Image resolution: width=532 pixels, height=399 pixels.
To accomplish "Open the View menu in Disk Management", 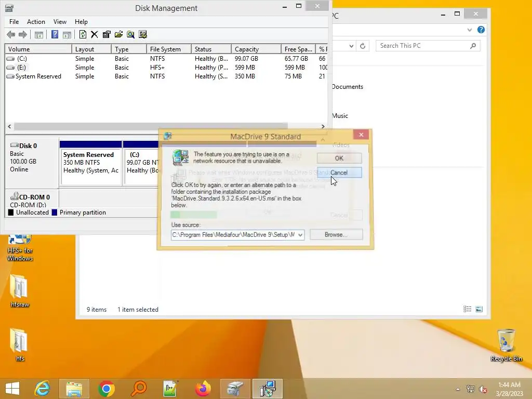I will (60, 22).
